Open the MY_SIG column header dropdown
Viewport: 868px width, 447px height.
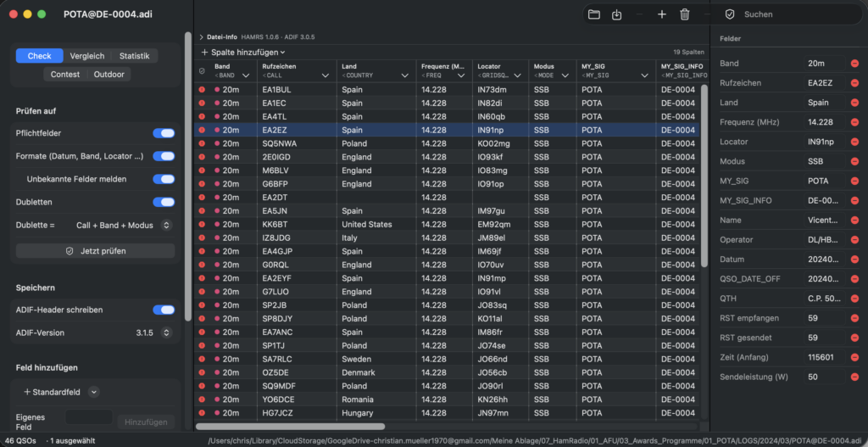pyautogui.click(x=644, y=75)
